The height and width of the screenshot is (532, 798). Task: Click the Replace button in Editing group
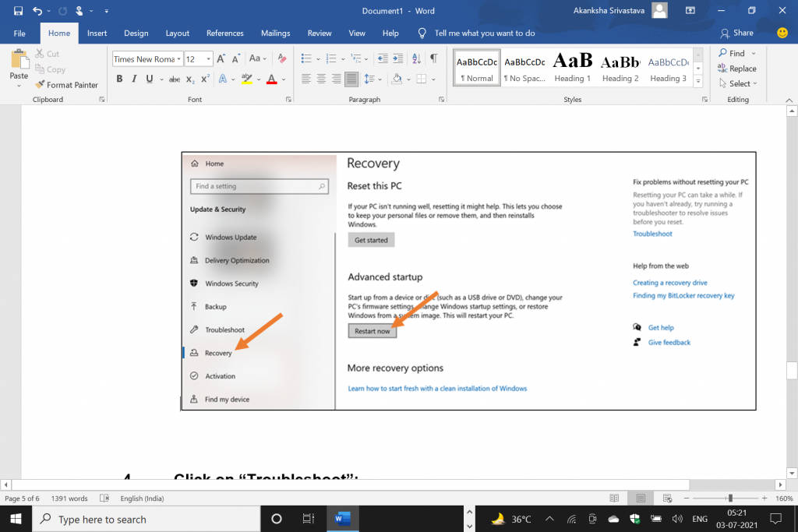736,69
